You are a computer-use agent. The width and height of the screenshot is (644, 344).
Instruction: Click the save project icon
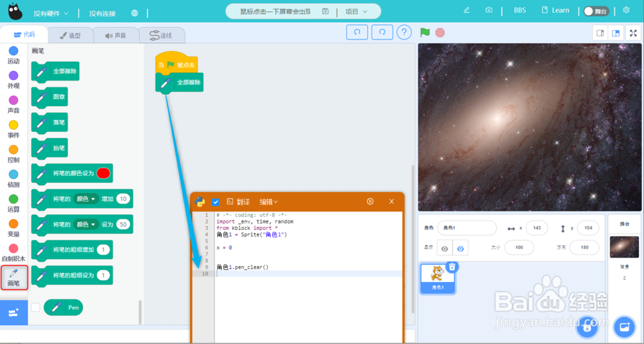(x=325, y=12)
